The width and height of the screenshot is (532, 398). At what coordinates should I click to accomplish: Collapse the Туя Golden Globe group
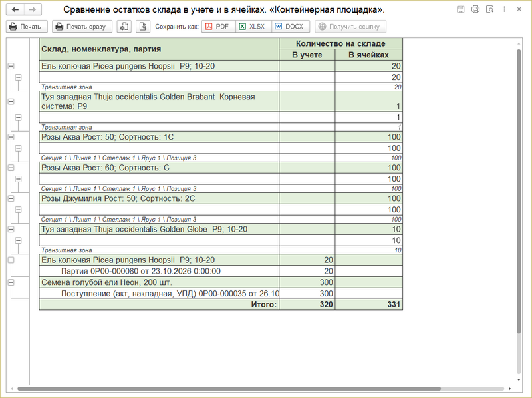[x=11, y=229]
